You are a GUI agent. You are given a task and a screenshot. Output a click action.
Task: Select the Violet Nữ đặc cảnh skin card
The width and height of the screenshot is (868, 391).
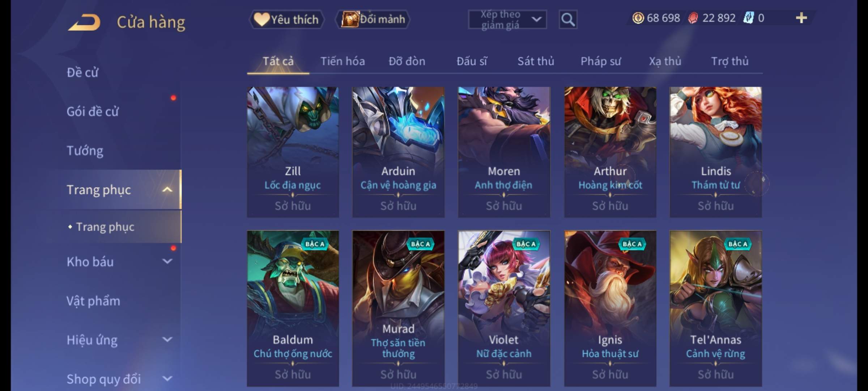(x=504, y=308)
